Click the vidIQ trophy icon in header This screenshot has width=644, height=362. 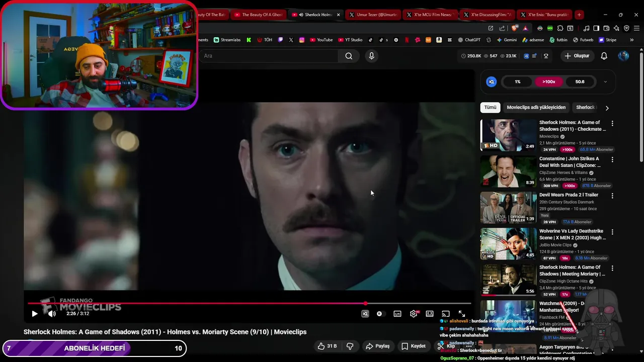(546, 56)
